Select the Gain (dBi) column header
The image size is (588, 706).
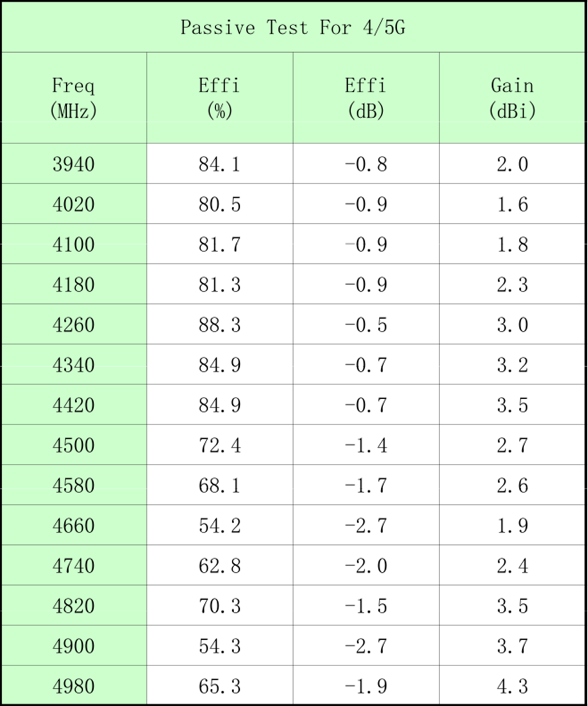513,98
